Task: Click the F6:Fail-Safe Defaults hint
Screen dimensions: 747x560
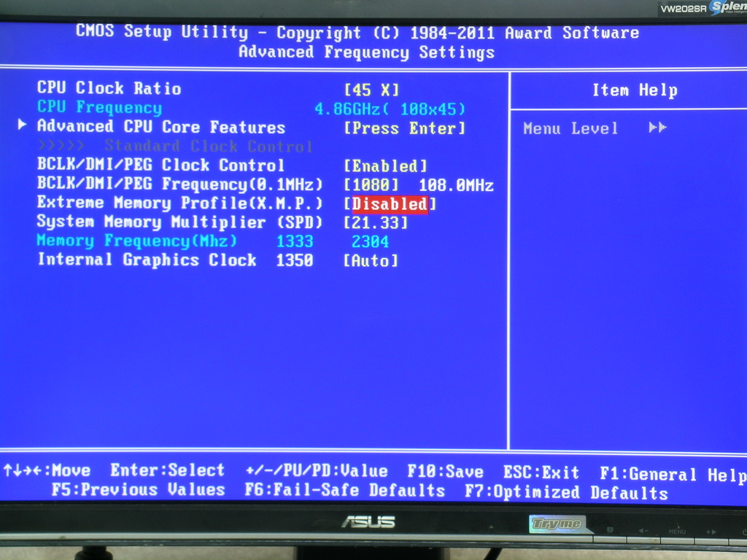Action: [x=345, y=491]
